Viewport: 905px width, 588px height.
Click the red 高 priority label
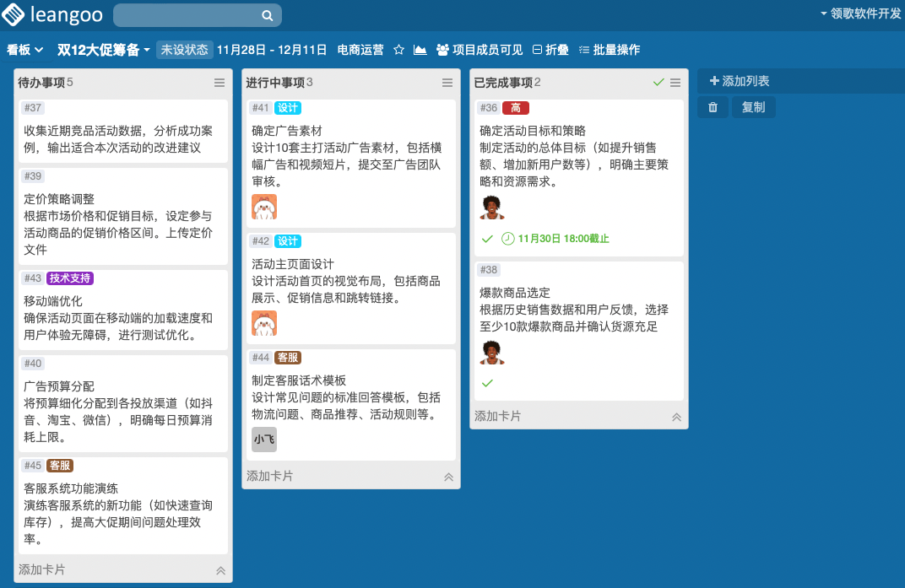coord(516,108)
